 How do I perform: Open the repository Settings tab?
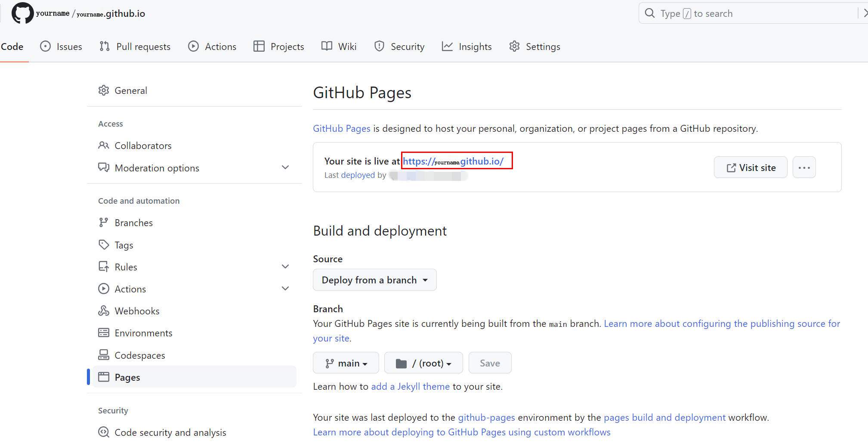click(x=534, y=47)
